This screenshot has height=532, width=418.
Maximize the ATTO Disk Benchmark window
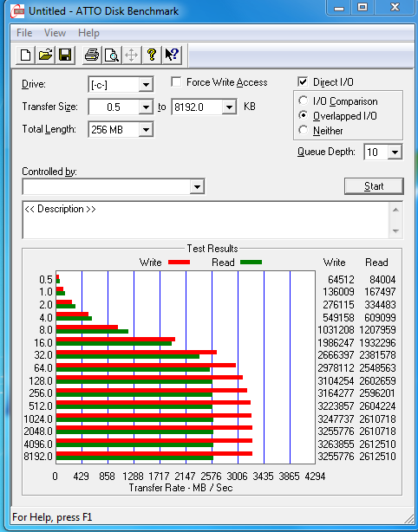(x=362, y=8)
